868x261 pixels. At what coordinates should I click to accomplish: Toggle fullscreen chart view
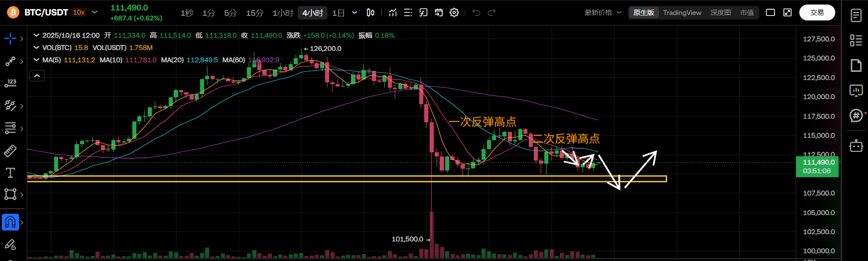788,13
